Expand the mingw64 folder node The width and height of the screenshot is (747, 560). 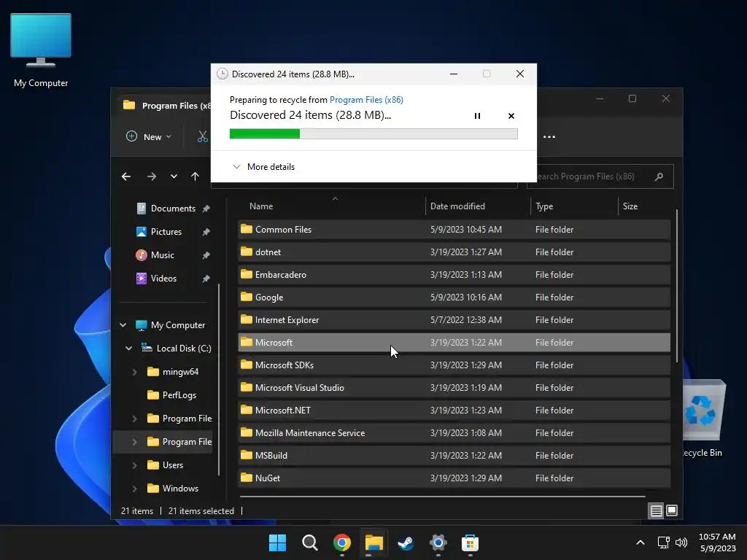(x=134, y=372)
